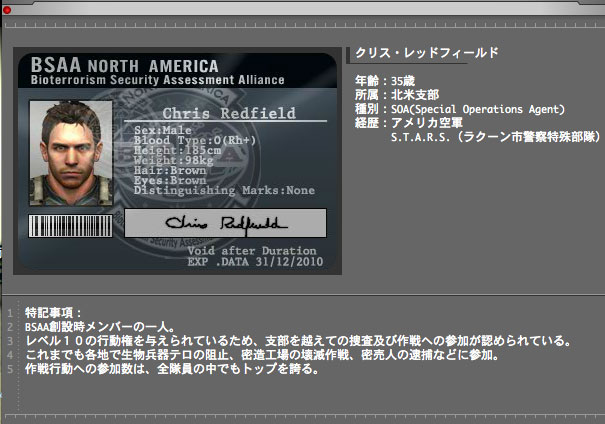Click the red close dot in the title bar
605x424 pixels.
[x=7, y=10]
